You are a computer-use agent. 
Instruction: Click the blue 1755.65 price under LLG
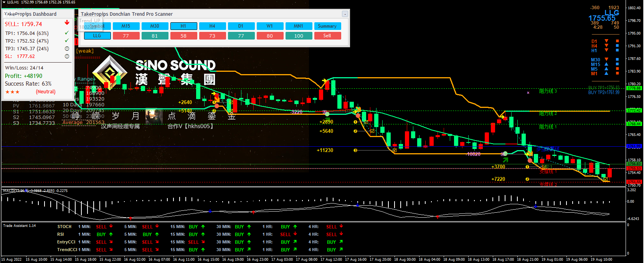click(x=602, y=18)
